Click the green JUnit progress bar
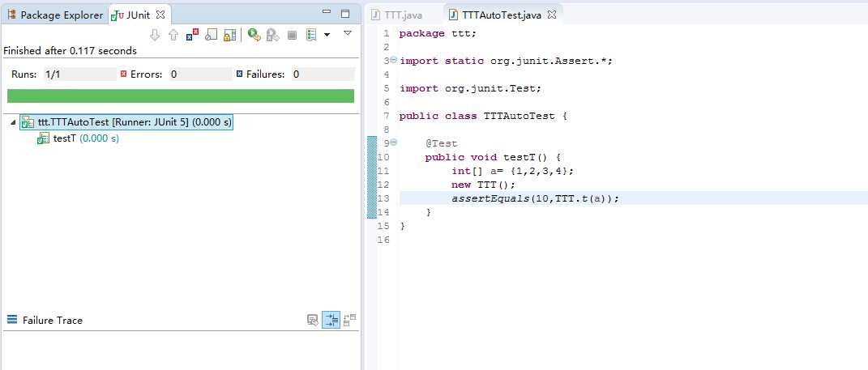 click(x=181, y=96)
